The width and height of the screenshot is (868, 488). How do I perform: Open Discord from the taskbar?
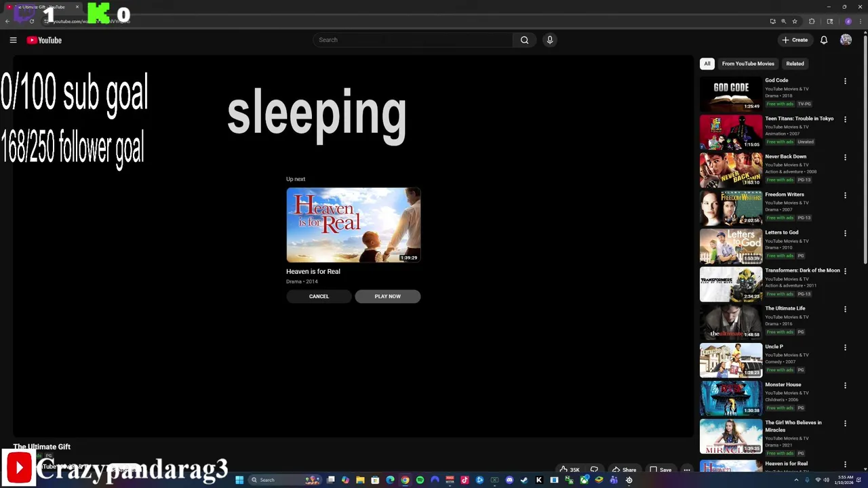pos(509,480)
